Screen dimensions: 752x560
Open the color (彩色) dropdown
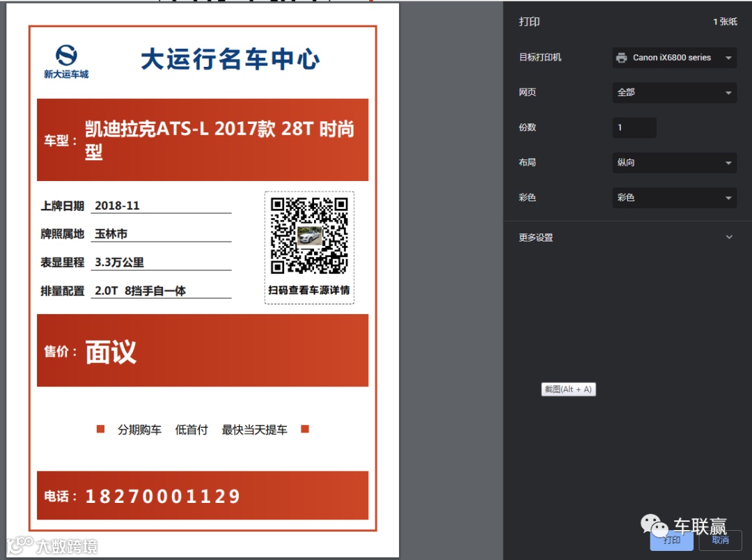point(674,198)
